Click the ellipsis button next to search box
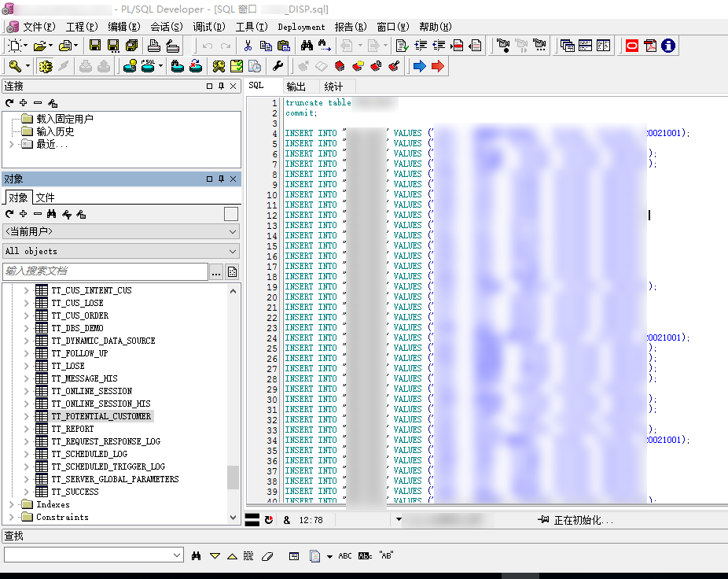 click(216, 272)
